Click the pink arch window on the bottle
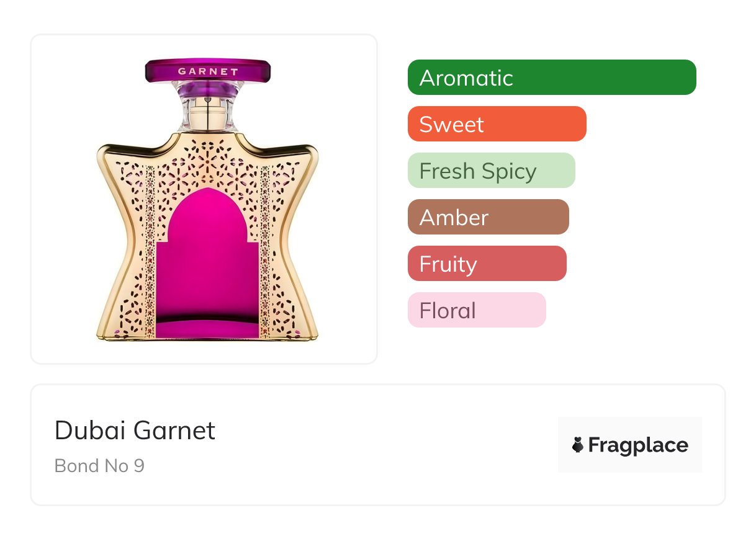756x536 pixels. [208, 261]
